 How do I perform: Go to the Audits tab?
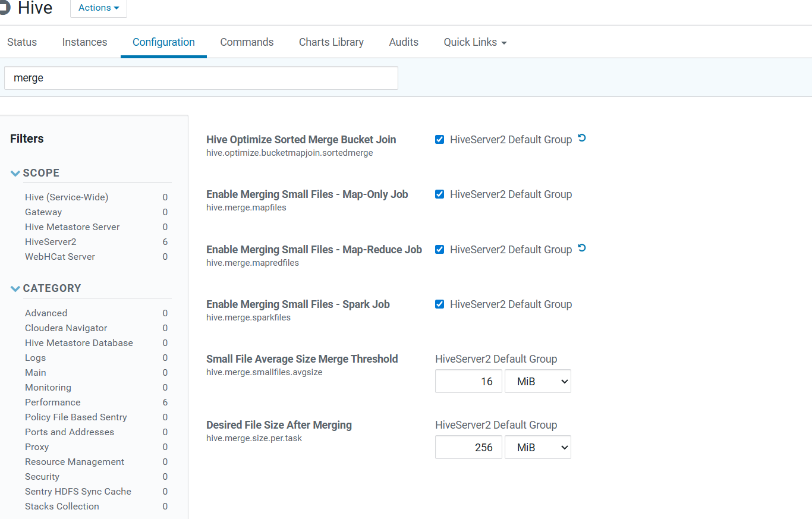coord(404,42)
